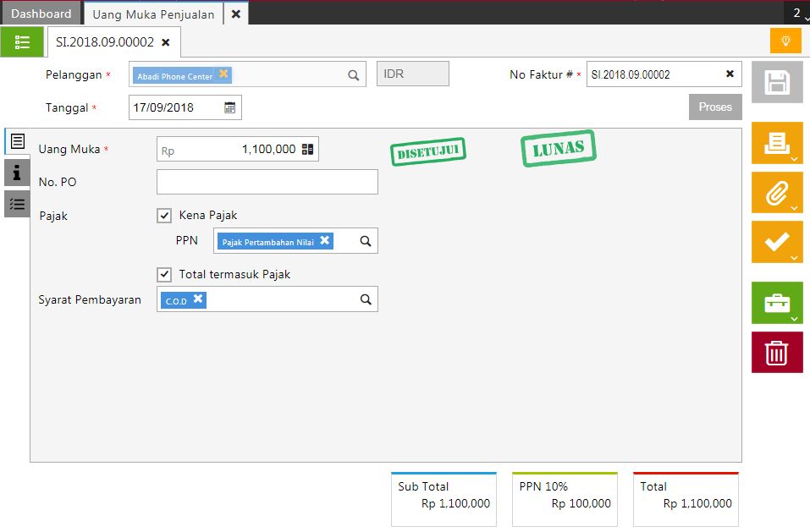
Task: Clear the No Faktur field value
Action: (730, 74)
